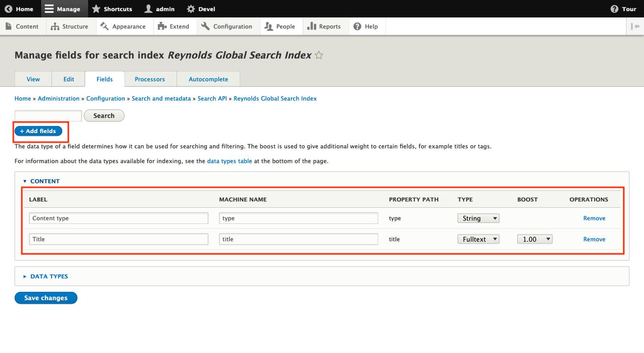Open the Devel gear icon

tap(190, 8)
